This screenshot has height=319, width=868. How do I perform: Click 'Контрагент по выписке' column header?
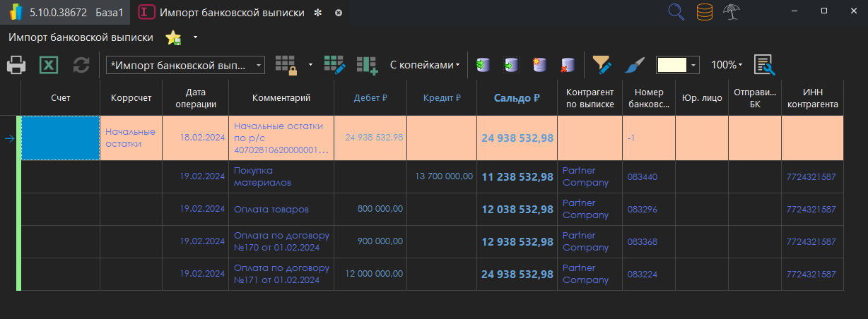point(590,98)
